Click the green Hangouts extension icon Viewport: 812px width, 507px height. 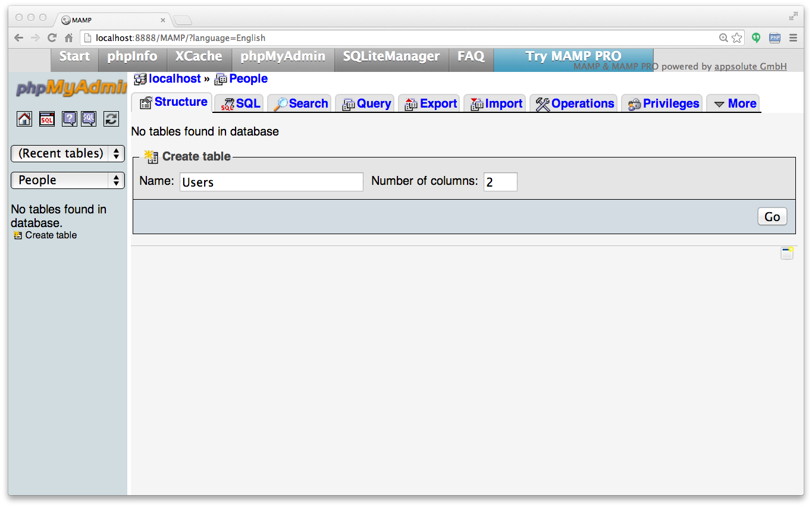pos(756,37)
